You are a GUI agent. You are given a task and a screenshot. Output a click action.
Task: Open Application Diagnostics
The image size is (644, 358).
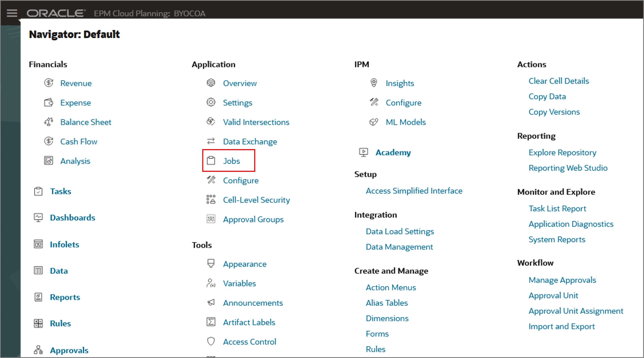pyautogui.click(x=571, y=224)
